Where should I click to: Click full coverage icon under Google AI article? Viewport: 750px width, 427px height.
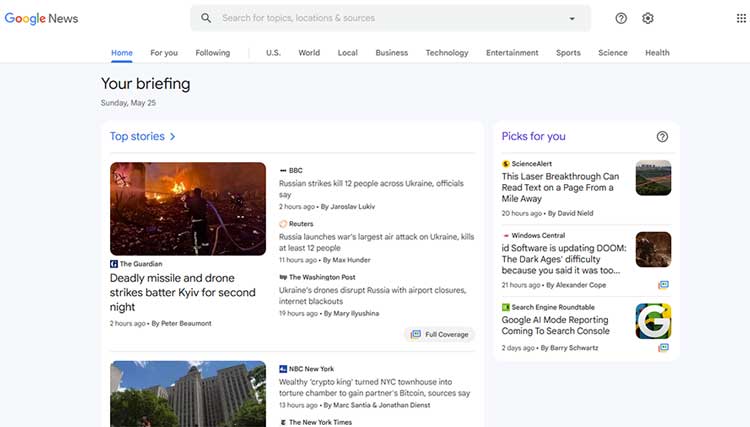click(663, 348)
